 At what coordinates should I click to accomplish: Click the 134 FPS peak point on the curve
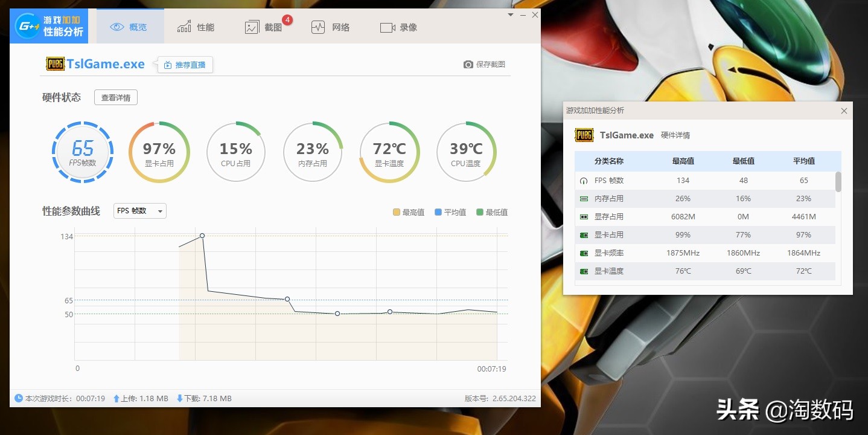tap(202, 236)
